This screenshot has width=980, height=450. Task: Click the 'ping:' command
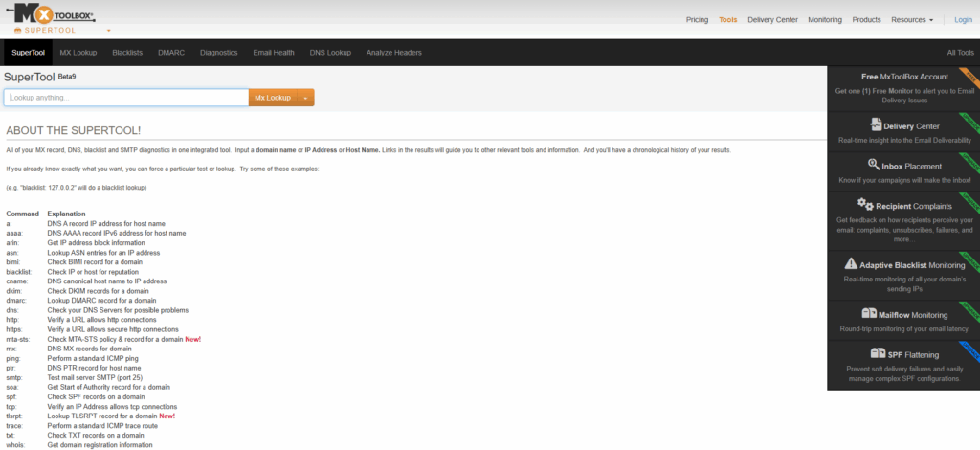(x=13, y=359)
